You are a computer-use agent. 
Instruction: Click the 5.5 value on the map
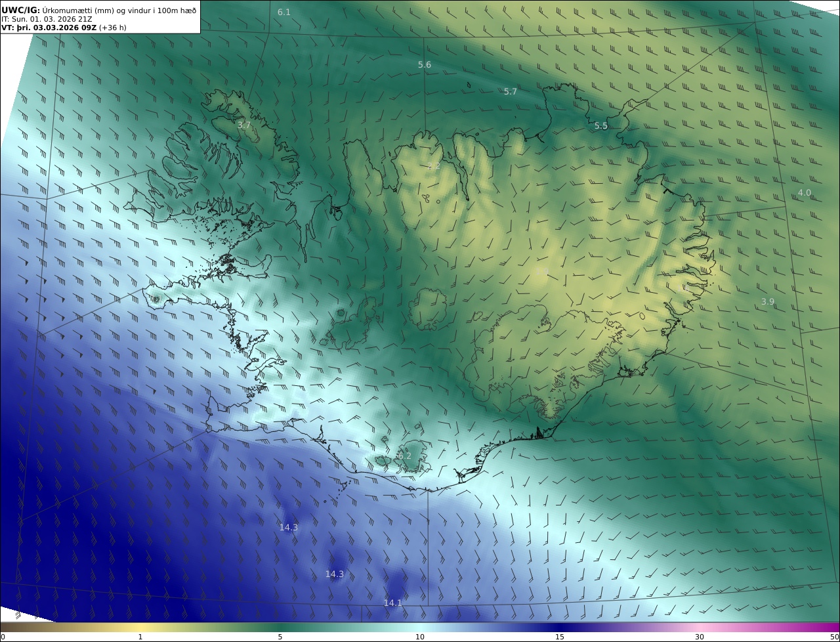(x=601, y=126)
